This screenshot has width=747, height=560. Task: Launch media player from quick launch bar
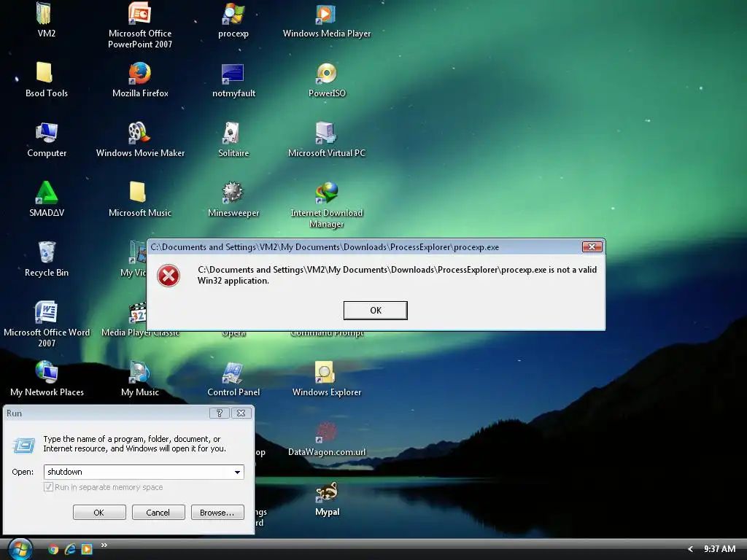coord(87,549)
